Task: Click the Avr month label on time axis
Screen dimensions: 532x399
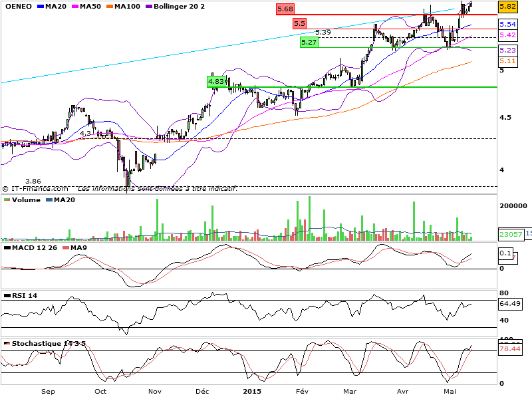Action: click(403, 392)
